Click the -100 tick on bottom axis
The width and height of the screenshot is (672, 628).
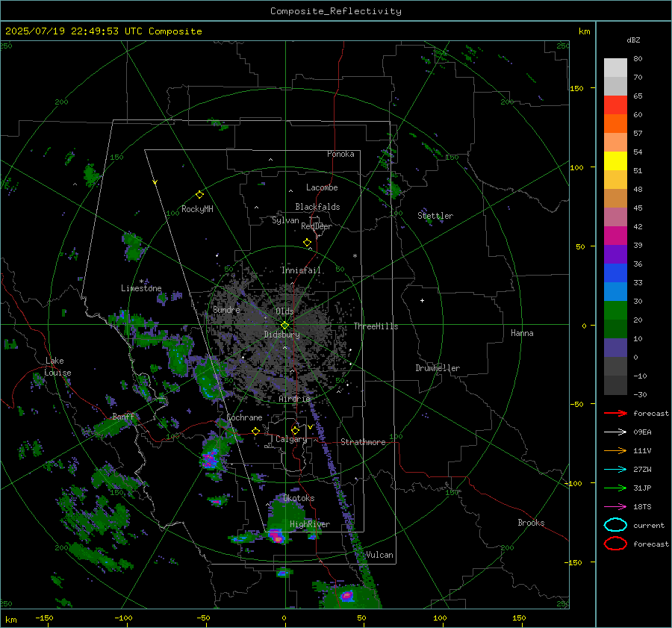[x=123, y=618]
